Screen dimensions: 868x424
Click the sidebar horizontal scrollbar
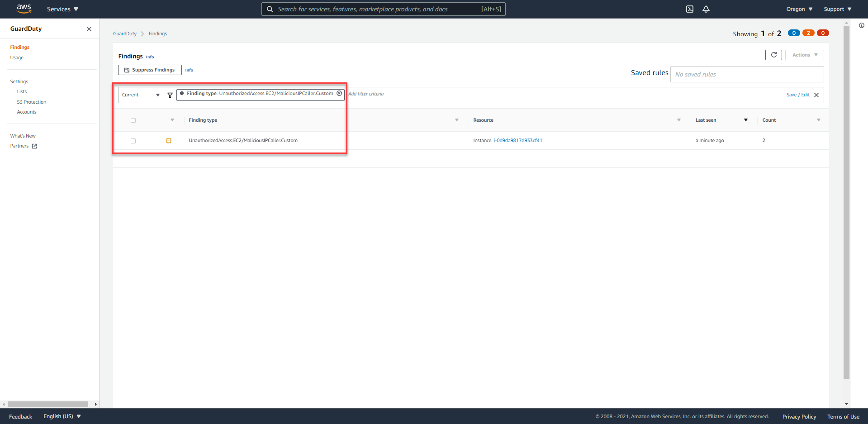48,404
